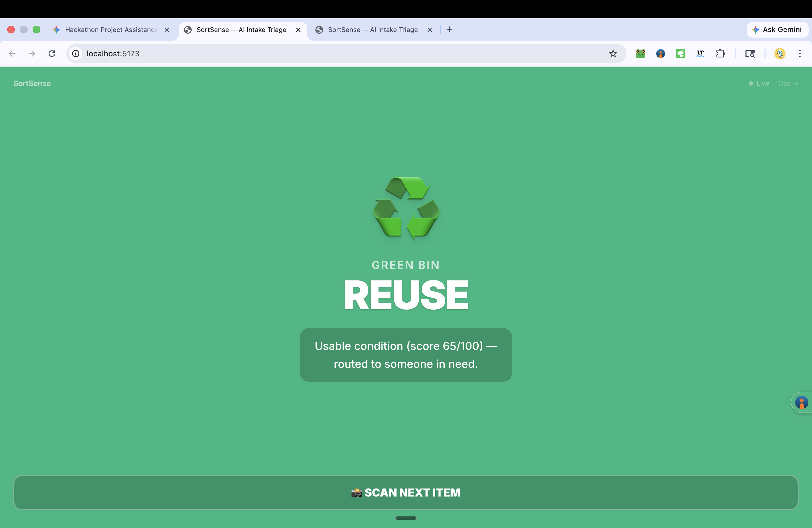Image resolution: width=812 pixels, height=528 pixels.
Task: Open the frog extension icon
Action: point(640,54)
